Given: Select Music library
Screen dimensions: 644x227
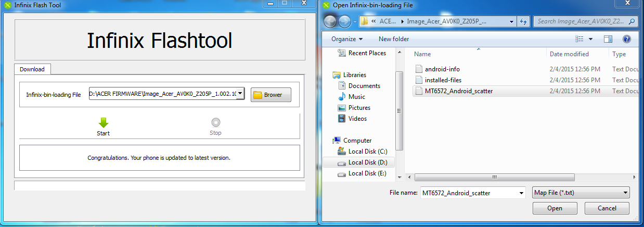Looking at the screenshot, I should [x=356, y=97].
